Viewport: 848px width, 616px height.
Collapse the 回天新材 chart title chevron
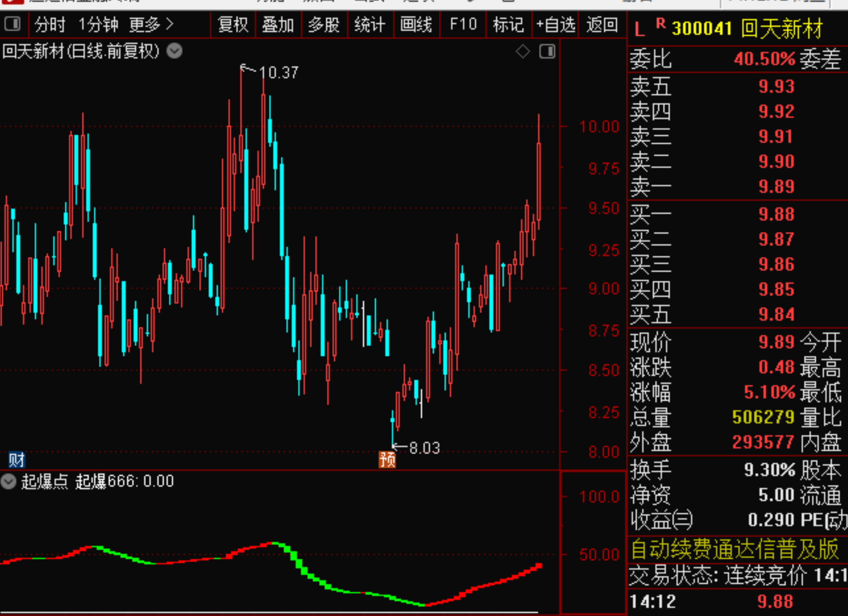pos(173,51)
